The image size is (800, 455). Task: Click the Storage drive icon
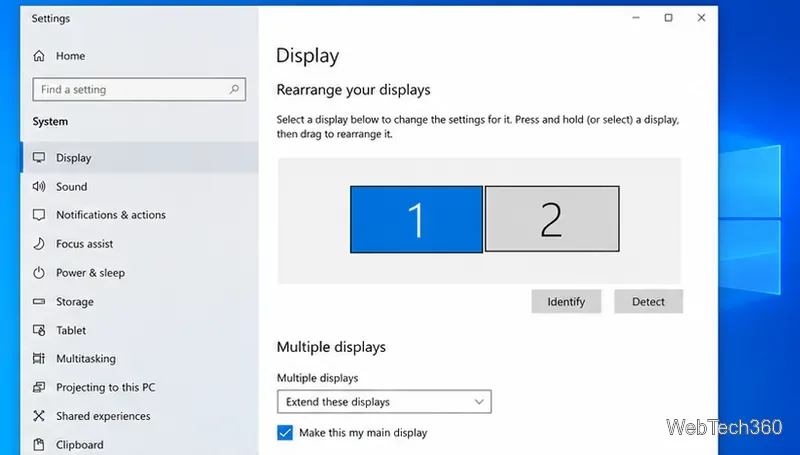tap(39, 301)
